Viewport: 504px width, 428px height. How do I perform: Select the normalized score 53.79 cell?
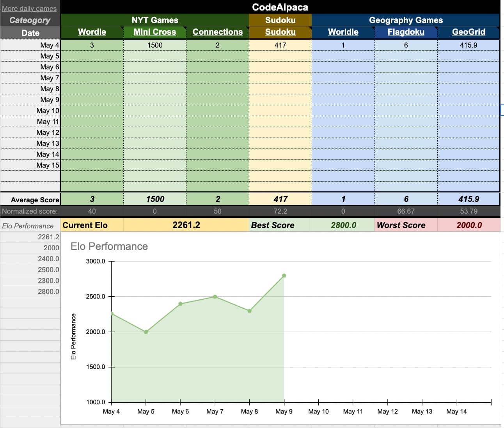point(469,211)
